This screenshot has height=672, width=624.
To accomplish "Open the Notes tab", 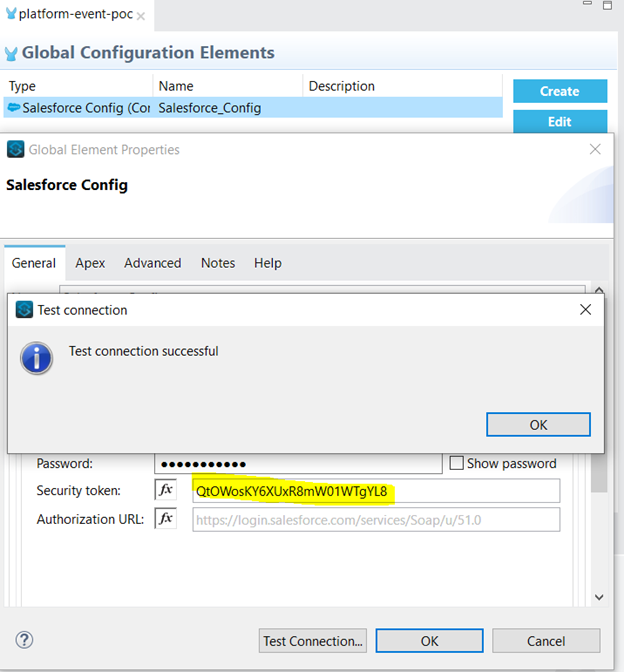I will coord(218,263).
